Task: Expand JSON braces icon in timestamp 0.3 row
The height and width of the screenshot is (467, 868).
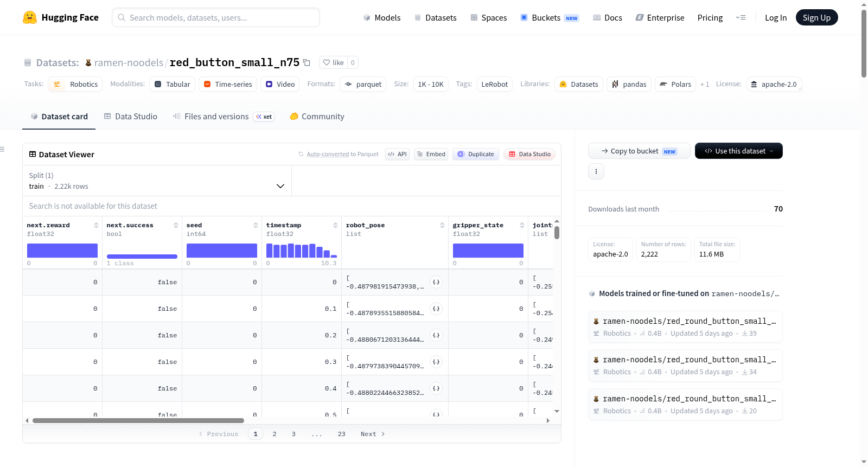Action: (436, 362)
